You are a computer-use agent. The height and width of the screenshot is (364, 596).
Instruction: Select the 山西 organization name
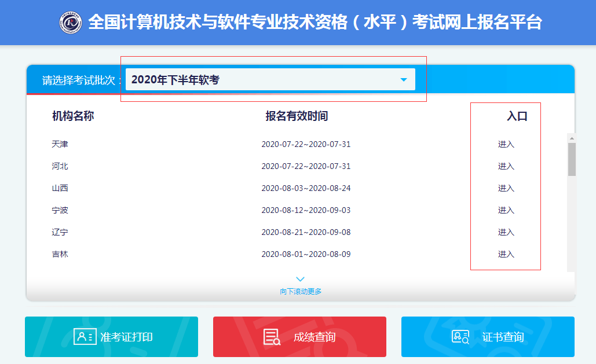(x=60, y=189)
